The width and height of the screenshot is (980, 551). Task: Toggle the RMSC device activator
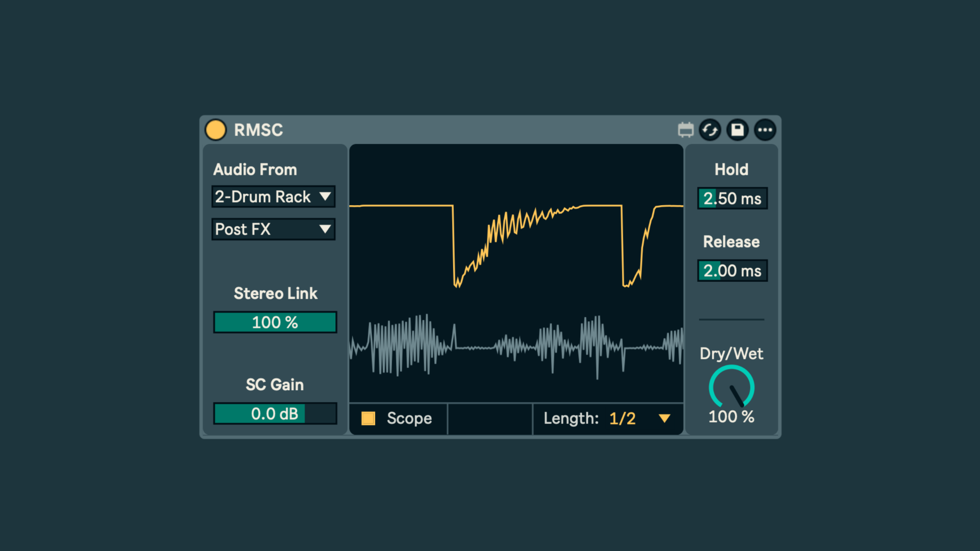point(215,130)
